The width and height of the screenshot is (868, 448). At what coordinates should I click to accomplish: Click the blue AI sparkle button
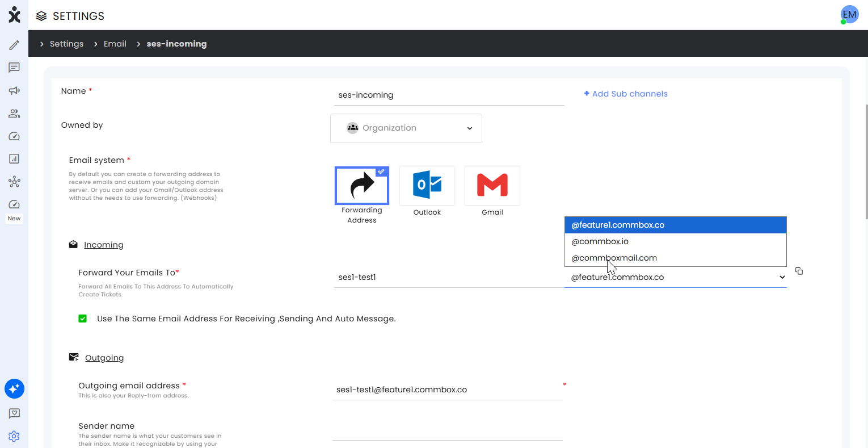click(x=14, y=388)
